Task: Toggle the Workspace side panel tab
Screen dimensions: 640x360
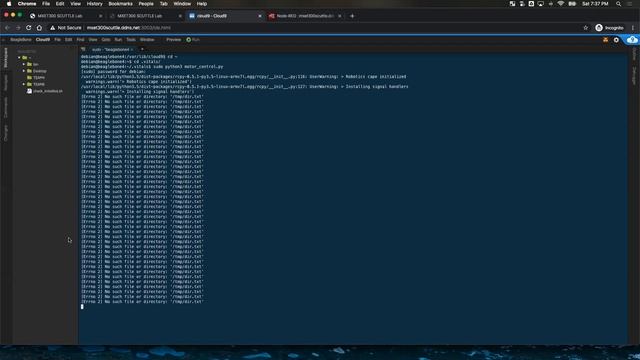Action: tap(6, 58)
